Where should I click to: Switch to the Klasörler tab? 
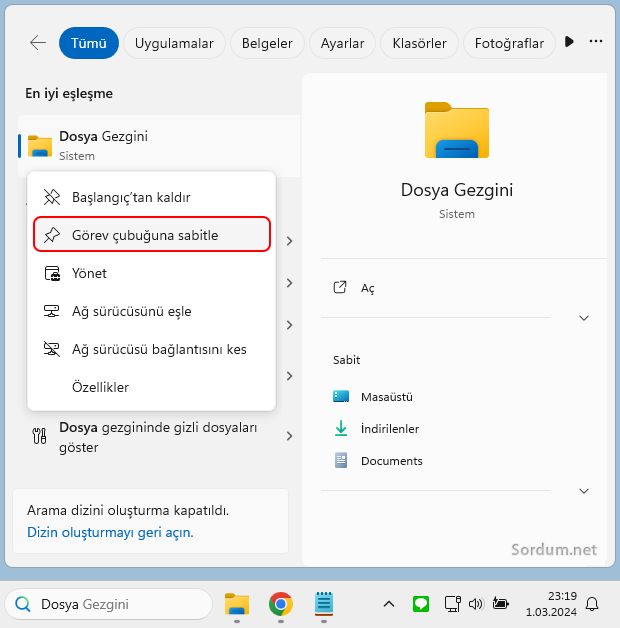pos(419,43)
